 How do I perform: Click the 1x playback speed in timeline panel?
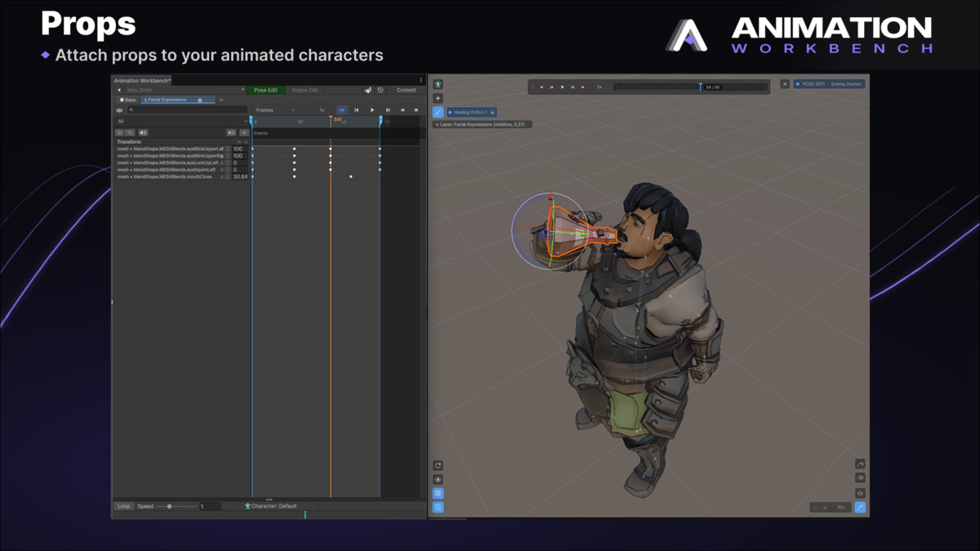(322, 109)
